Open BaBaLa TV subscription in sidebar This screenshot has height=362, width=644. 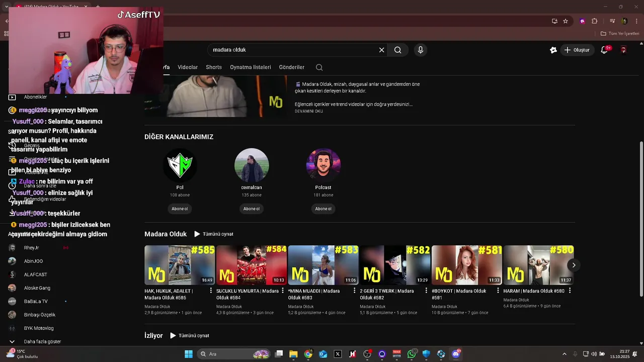(x=35, y=301)
